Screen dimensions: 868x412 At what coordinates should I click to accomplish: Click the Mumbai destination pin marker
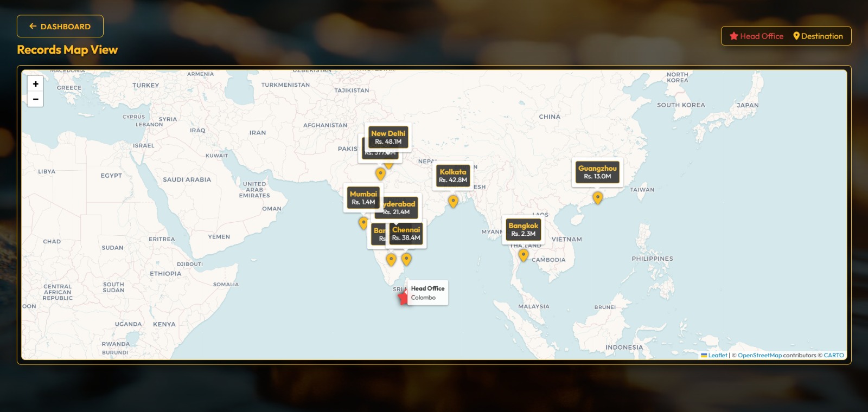(x=363, y=223)
